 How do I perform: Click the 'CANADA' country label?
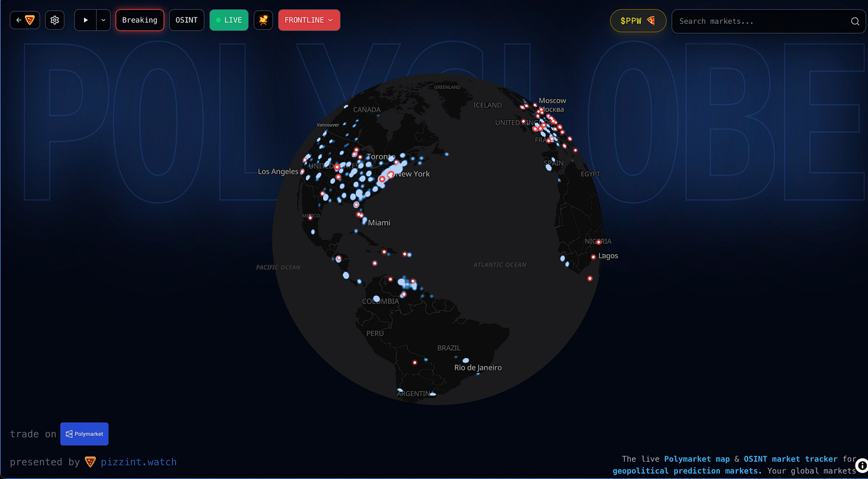click(x=367, y=110)
